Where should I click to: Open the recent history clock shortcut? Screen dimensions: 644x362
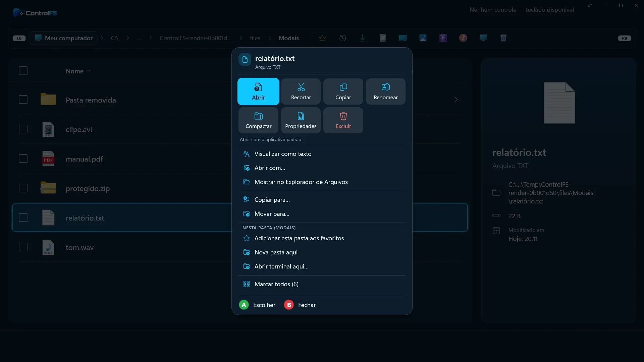point(342,38)
